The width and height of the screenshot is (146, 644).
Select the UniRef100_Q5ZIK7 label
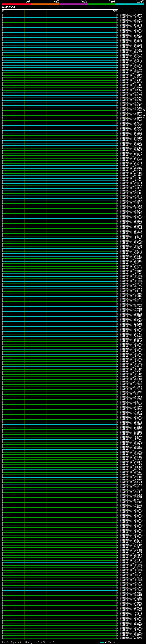131,201
